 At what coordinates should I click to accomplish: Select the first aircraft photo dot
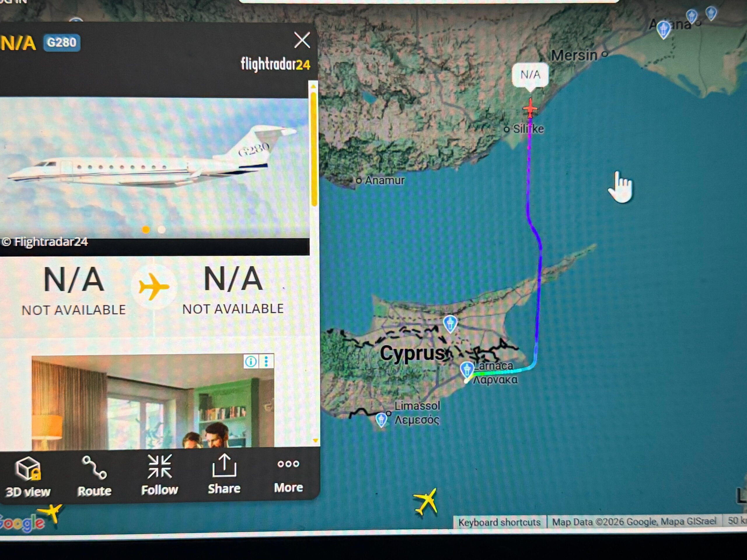[146, 230]
